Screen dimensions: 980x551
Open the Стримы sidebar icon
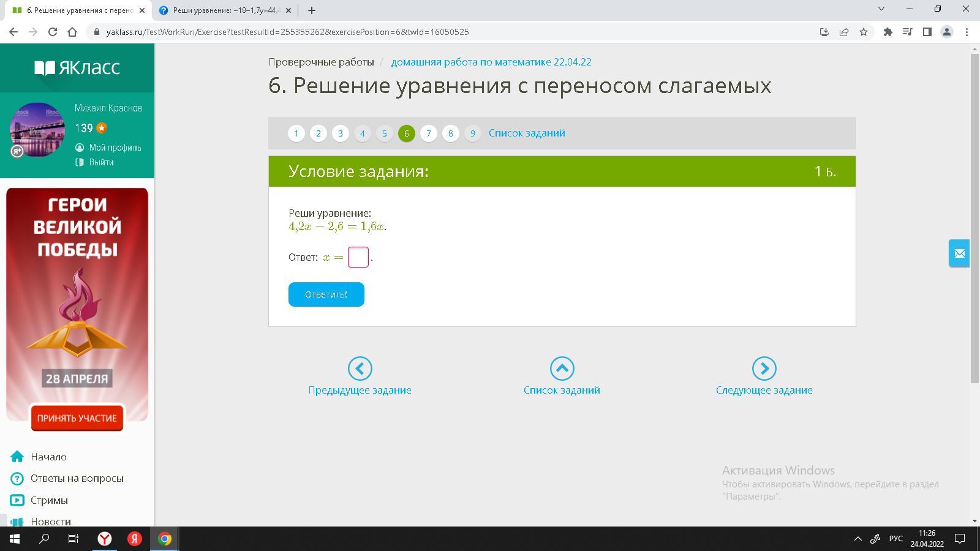tap(17, 500)
